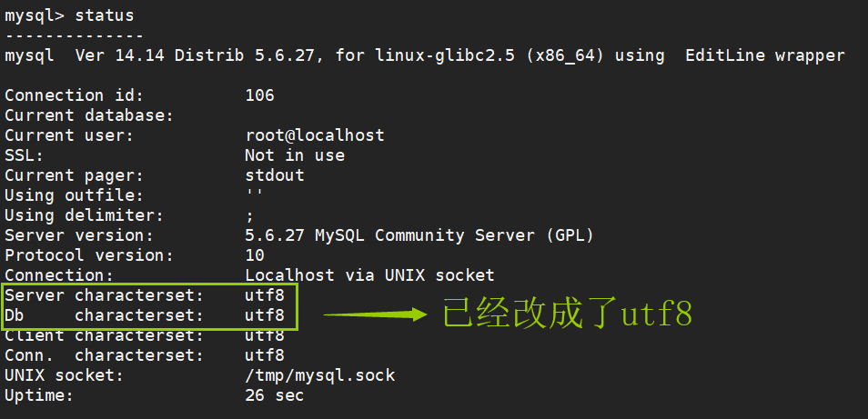The width and height of the screenshot is (868, 419).
Task: Select the connection id value 106
Action: coord(259,95)
